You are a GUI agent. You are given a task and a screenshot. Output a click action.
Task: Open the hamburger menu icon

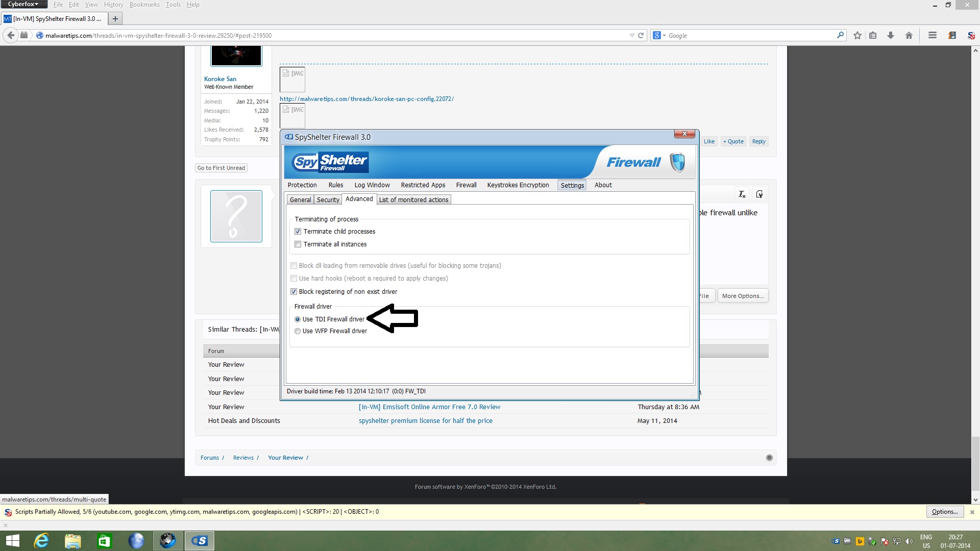(x=933, y=35)
